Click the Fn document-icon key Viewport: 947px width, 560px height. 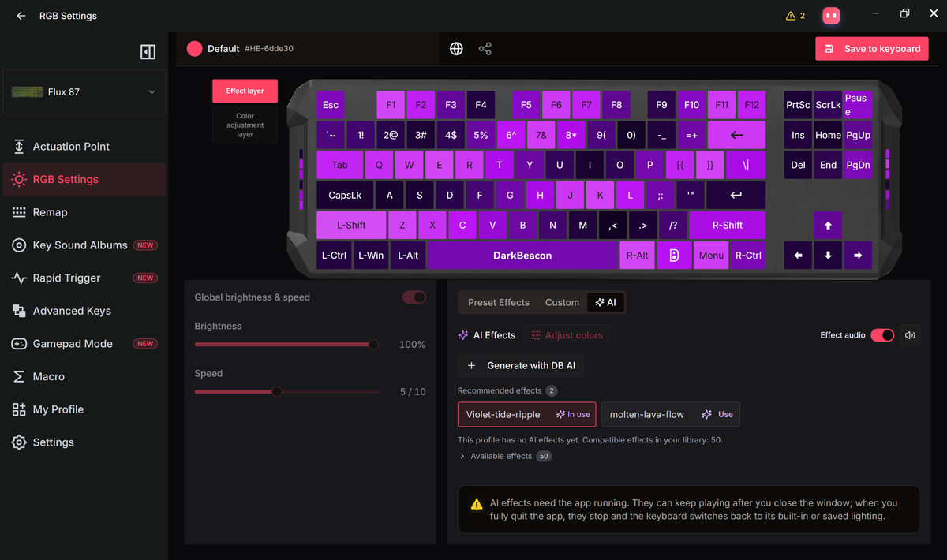674,256
